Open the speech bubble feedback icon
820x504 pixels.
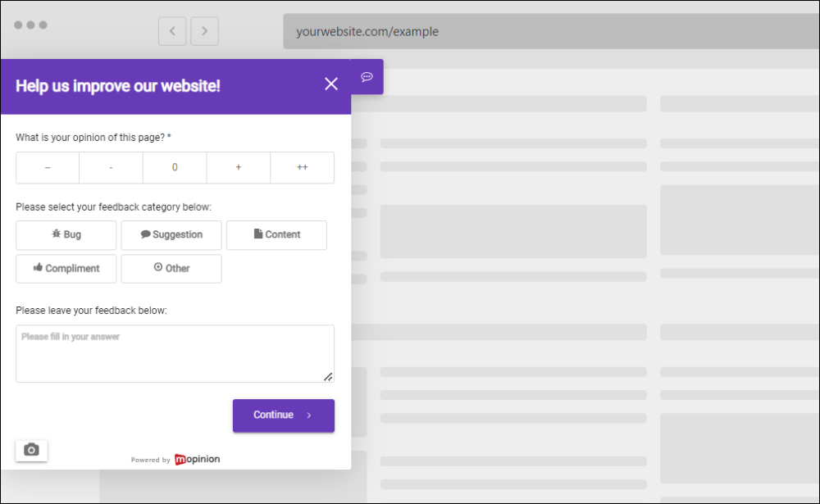(367, 77)
